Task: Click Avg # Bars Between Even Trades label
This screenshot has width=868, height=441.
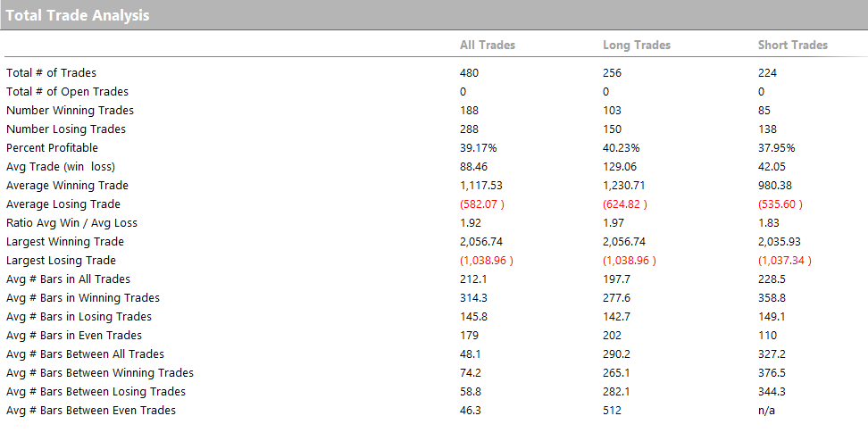Action: 91,412
